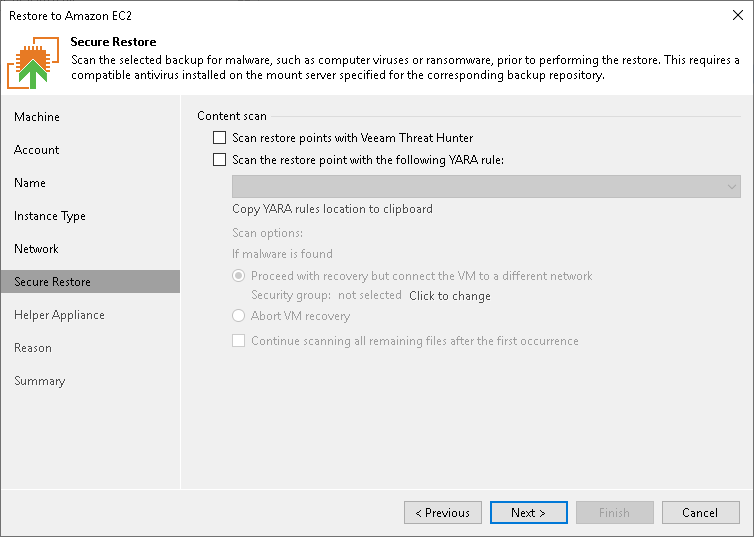Image resolution: width=754 pixels, height=537 pixels.
Task: Click the 'If malware is found' label
Action: tap(282, 253)
